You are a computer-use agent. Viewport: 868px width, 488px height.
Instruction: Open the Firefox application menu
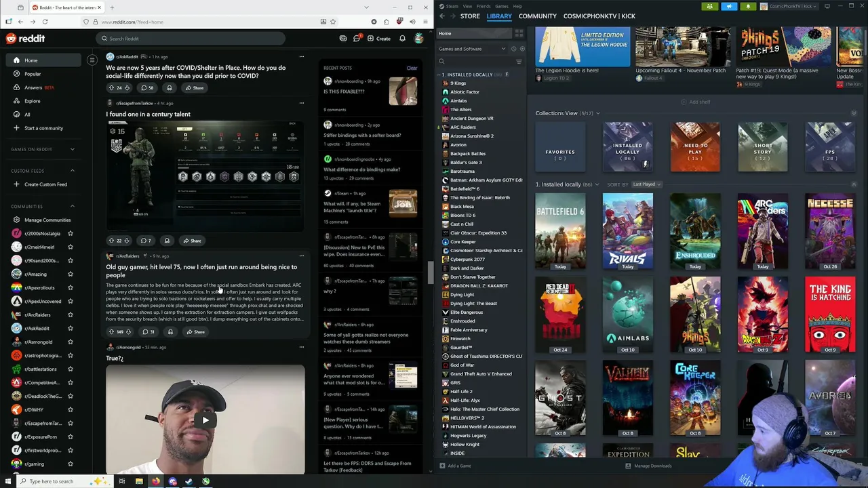425,22
